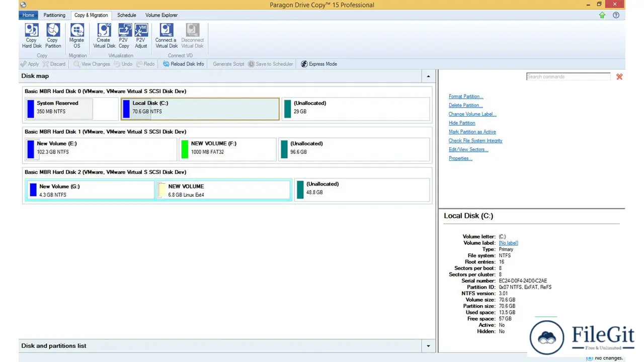Click the Undo toolbar button
The width and height of the screenshot is (644, 362).
[x=123, y=64]
